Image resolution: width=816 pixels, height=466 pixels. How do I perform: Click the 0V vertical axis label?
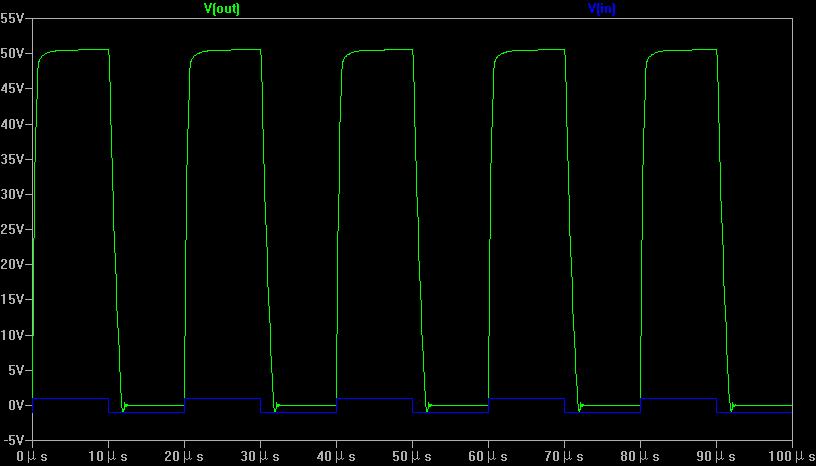click(16, 405)
